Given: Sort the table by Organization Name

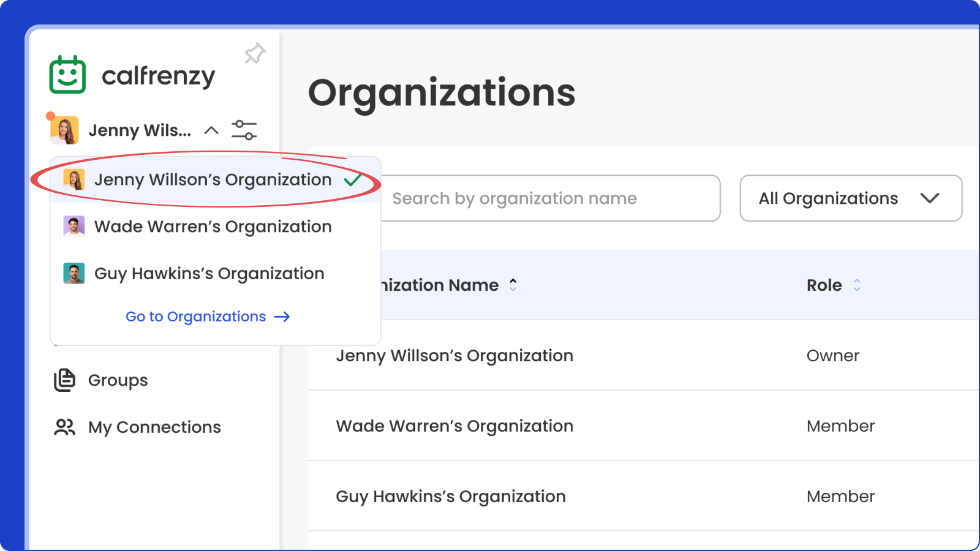Looking at the screenshot, I should point(513,285).
